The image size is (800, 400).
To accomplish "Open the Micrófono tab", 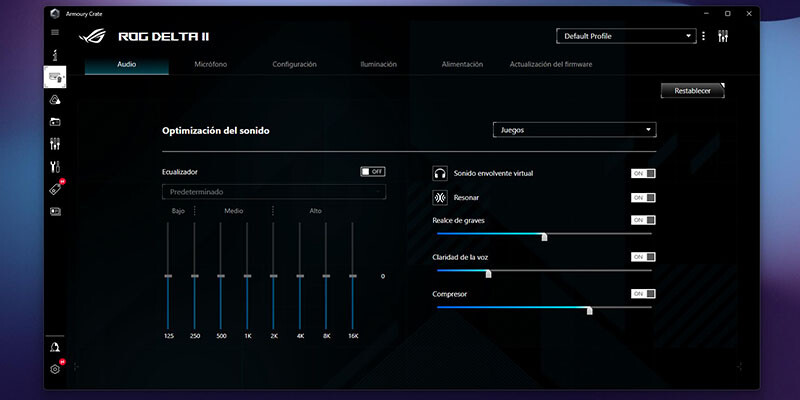I will click(211, 64).
